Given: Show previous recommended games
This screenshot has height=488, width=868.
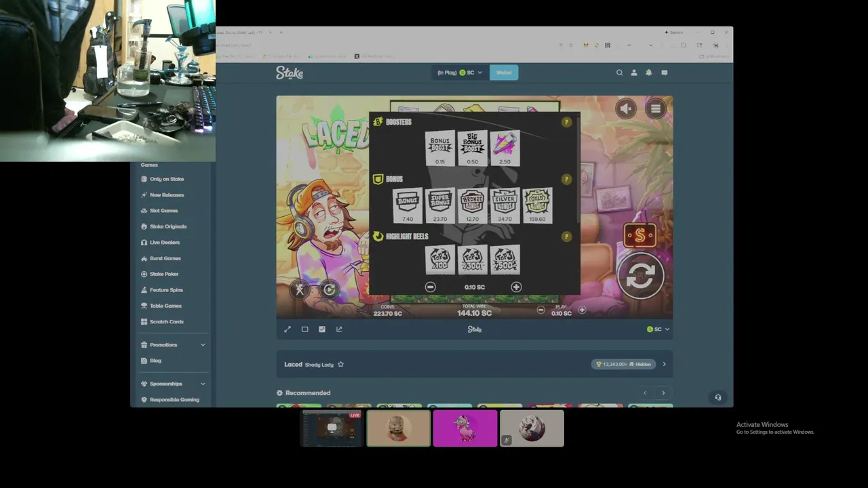Looking at the screenshot, I should pyautogui.click(x=645, y=393).
